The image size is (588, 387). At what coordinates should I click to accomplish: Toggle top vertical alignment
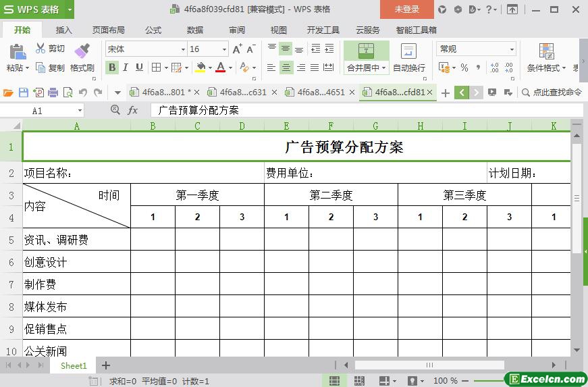(272, 48)
